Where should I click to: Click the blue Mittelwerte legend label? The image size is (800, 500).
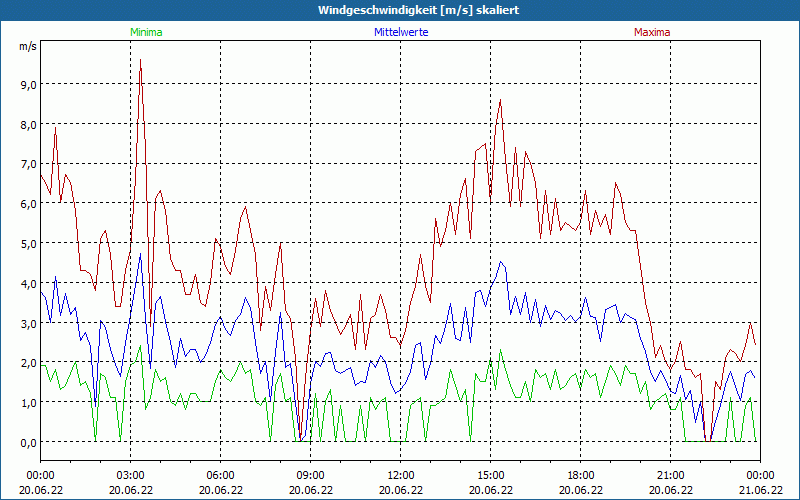point(401,32)
